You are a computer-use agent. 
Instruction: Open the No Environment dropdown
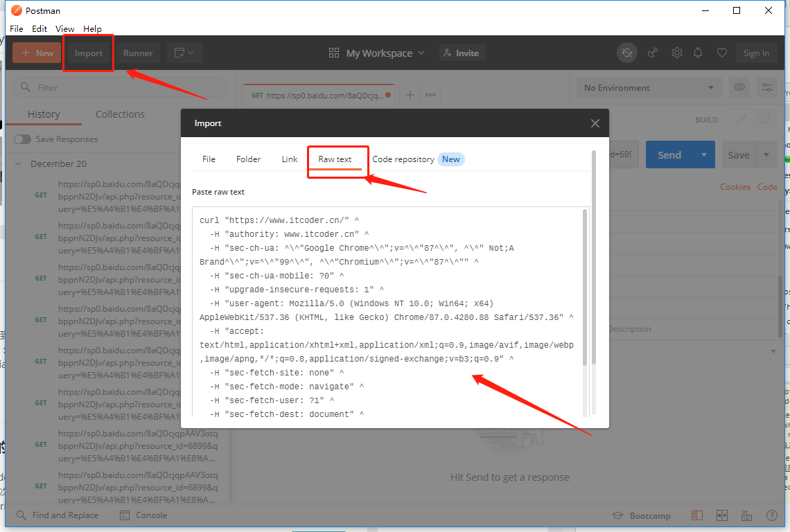tap(648, 87)
